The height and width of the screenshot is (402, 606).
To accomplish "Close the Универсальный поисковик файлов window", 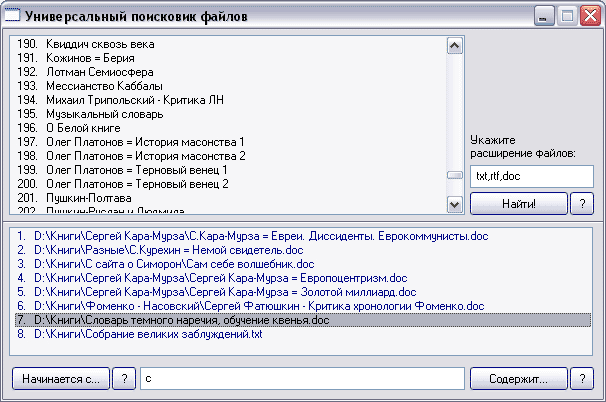I will (590, 16).
